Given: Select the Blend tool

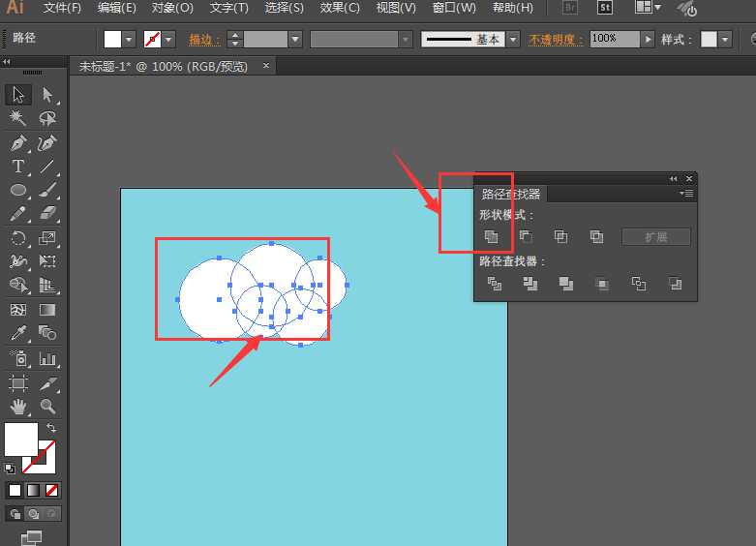Looking at the screenshot, I should click(47, 332).
